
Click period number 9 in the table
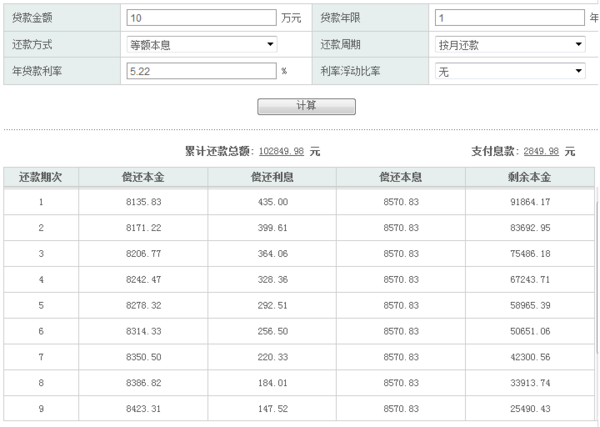pos(41,408)
